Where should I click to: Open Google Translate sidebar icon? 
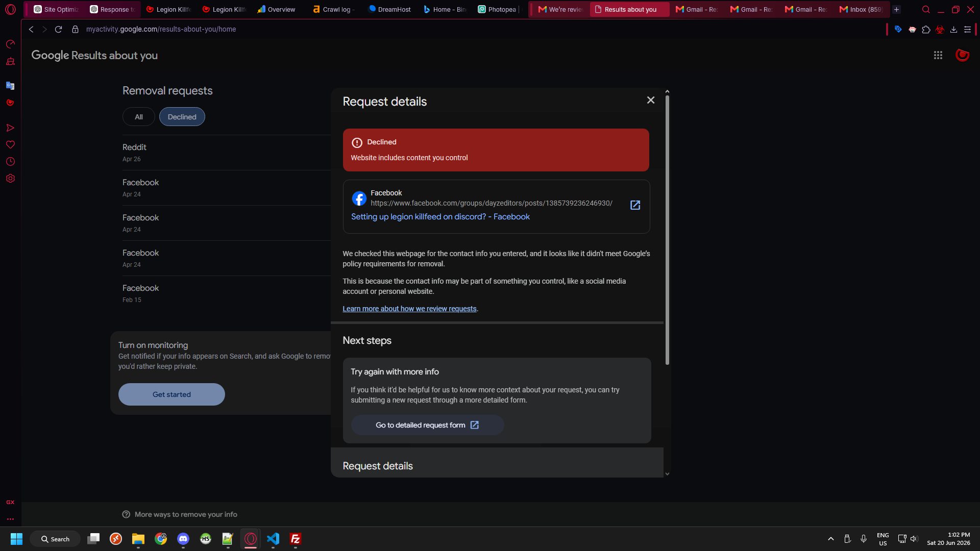10,85
